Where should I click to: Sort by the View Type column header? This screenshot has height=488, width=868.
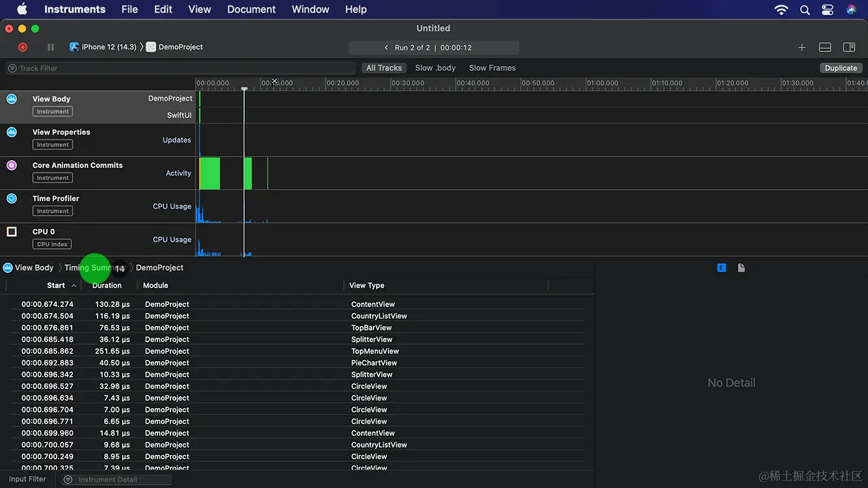367,285
